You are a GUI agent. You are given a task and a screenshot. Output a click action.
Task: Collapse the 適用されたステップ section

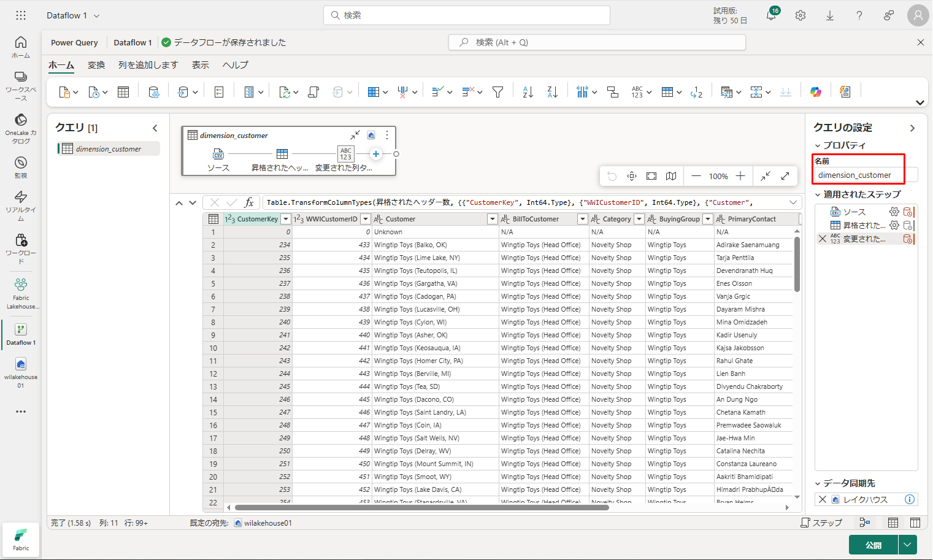pos(818,194)
